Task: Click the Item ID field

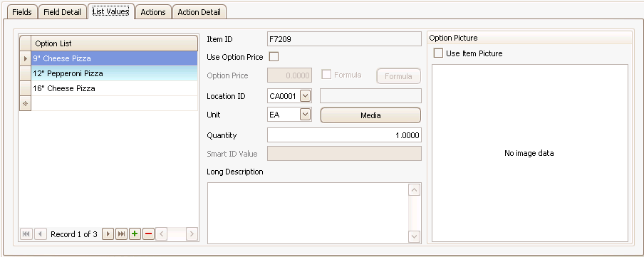Action: click(344, 39)
